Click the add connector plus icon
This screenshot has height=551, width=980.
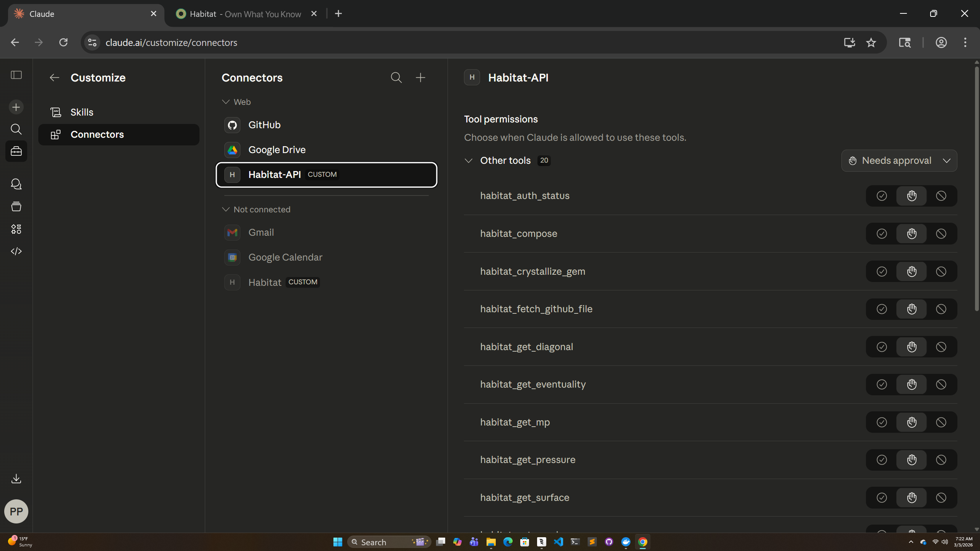coord(420,78)
